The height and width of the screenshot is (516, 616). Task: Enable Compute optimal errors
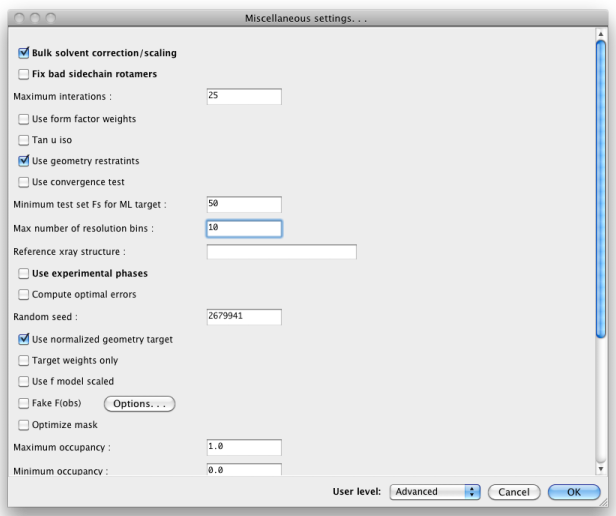(x=24, y=294)
